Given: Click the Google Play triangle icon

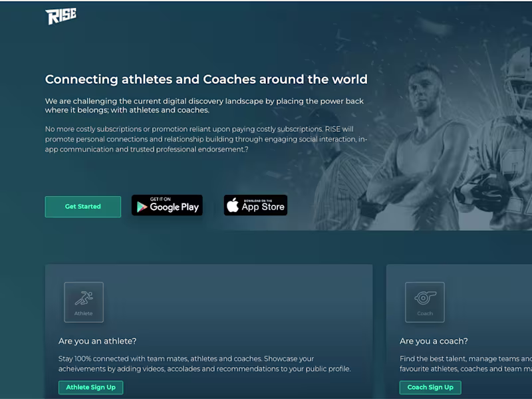Looking at the screenshot, I should (142, 207).
